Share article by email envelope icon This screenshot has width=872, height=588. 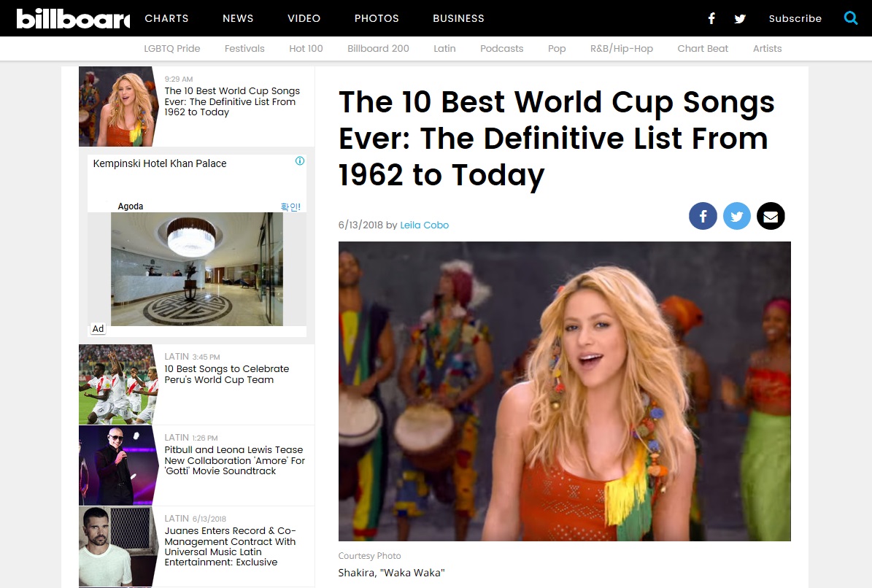pyautogui.click(x=771, y=216)
